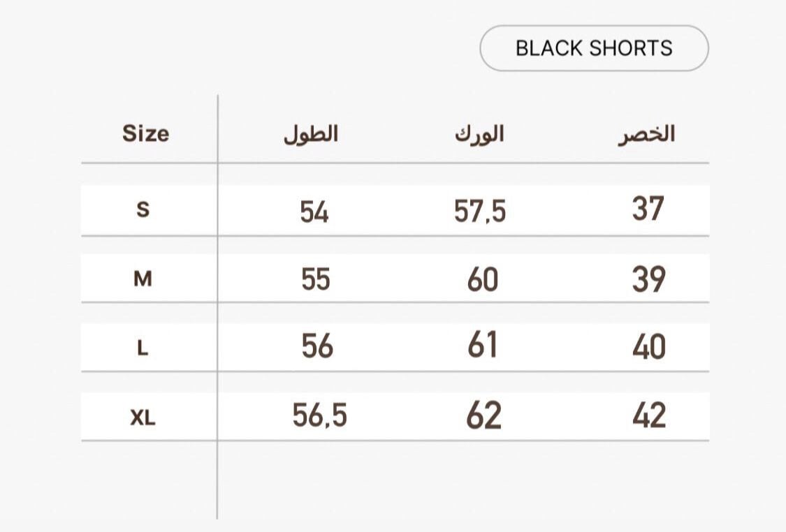Click the waist value 40

pos(649,347)
